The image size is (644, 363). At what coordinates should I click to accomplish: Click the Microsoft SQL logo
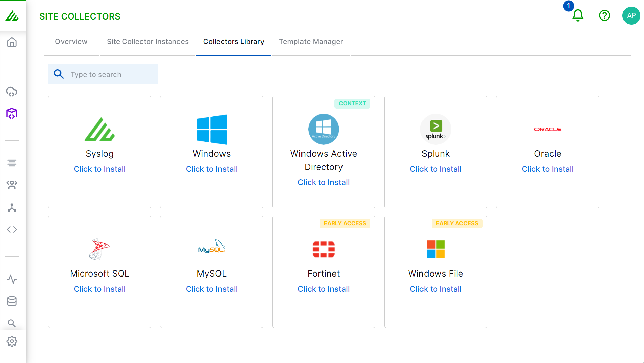click(x=99, y=249)
